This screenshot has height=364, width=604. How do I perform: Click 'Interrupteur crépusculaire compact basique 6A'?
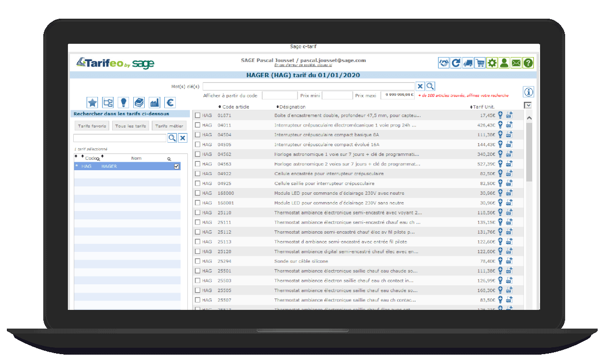pyautogui.click(x=327, y=135)
